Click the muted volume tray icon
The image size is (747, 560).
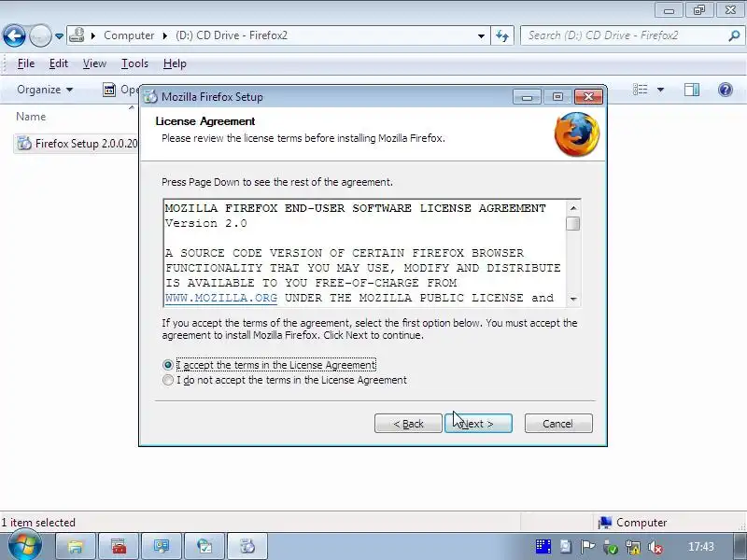655,547
